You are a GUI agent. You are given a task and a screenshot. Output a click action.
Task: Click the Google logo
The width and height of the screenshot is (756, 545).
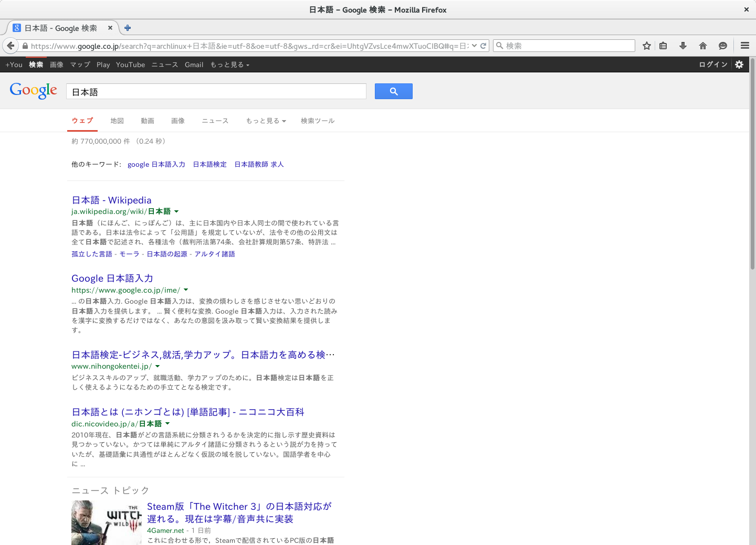coord(34,91)
